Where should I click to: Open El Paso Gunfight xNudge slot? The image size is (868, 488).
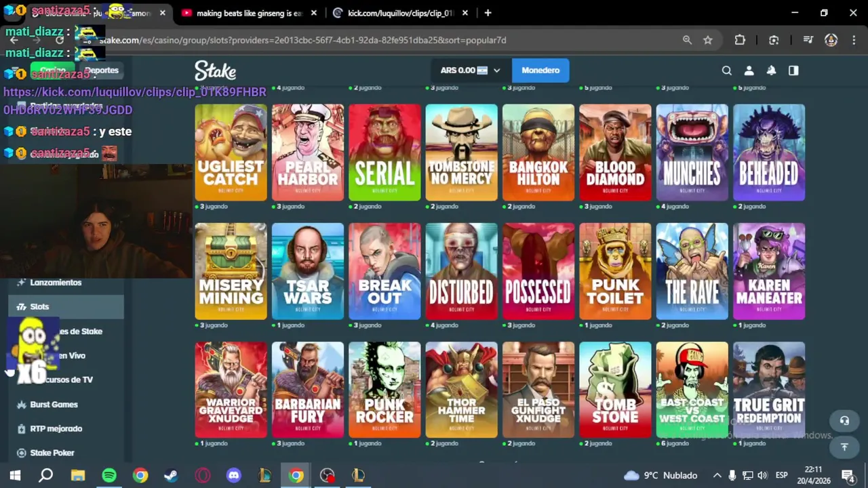[x=538, y=390]
